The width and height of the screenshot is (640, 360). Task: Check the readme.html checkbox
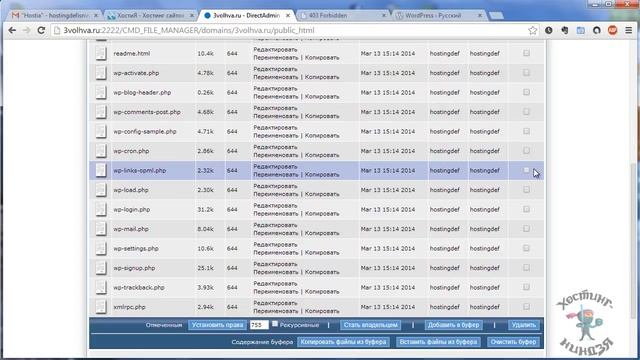tap(526, 53)
